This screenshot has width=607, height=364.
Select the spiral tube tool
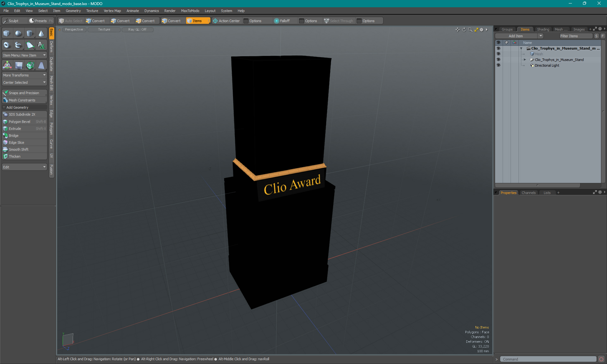click(18, 45)
